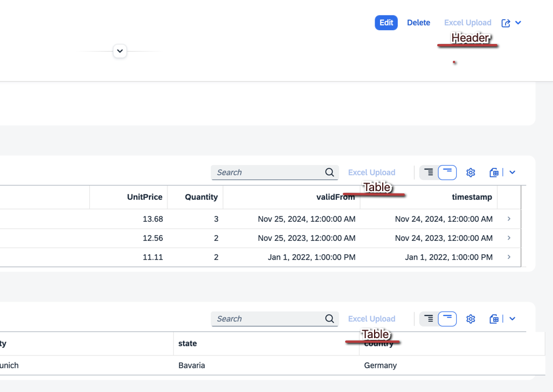The width and height of the screenshot is (553, 392).
Task: Click search magnifier icon above state table
Action: click(329, 318)
